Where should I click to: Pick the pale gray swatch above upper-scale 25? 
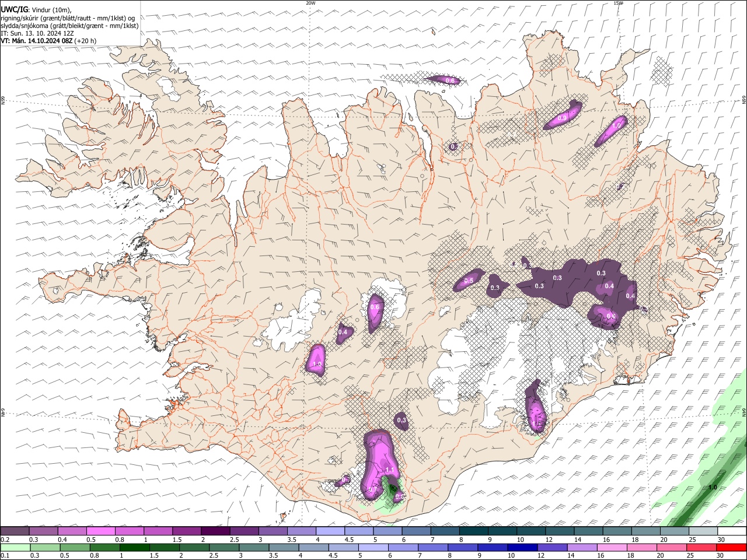click(x=704, y=531)
